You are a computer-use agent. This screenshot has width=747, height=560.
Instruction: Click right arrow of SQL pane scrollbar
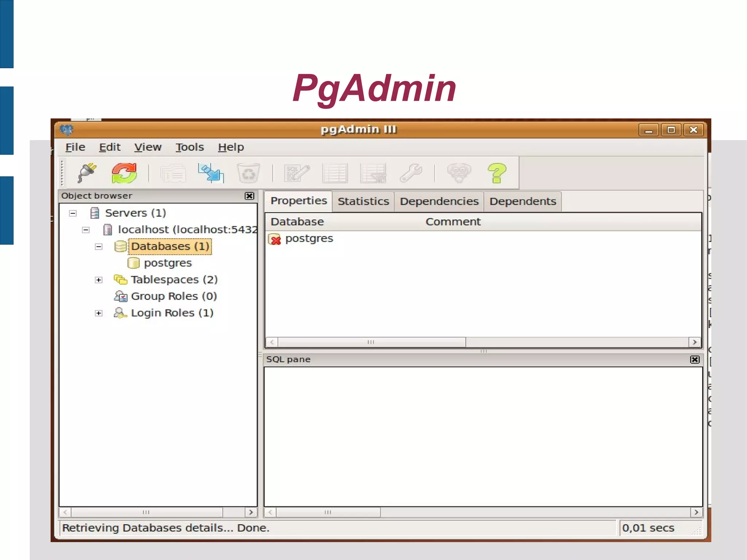click(x=696, y=512)
